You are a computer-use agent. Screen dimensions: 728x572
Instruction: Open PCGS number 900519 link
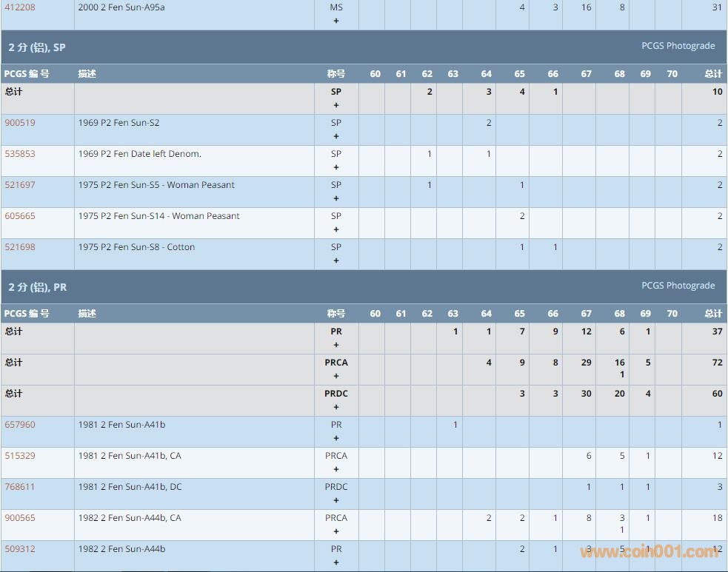coord(20,123)
